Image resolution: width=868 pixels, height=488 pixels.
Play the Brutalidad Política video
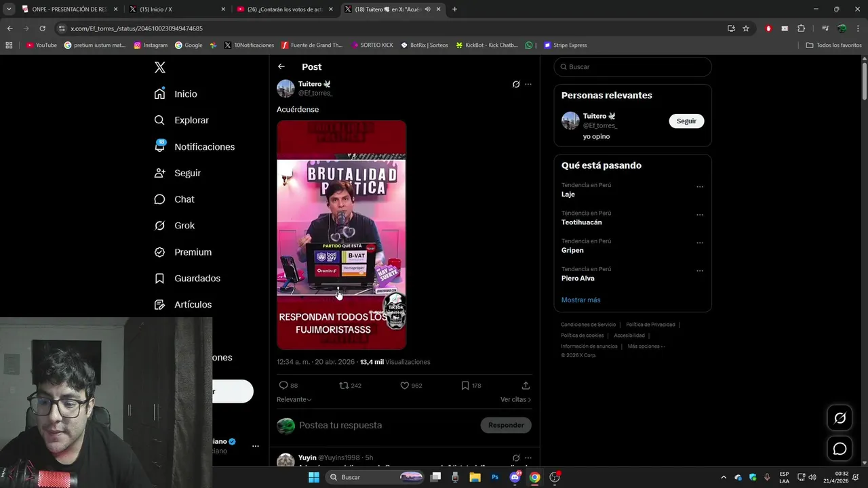pos(341,235)
